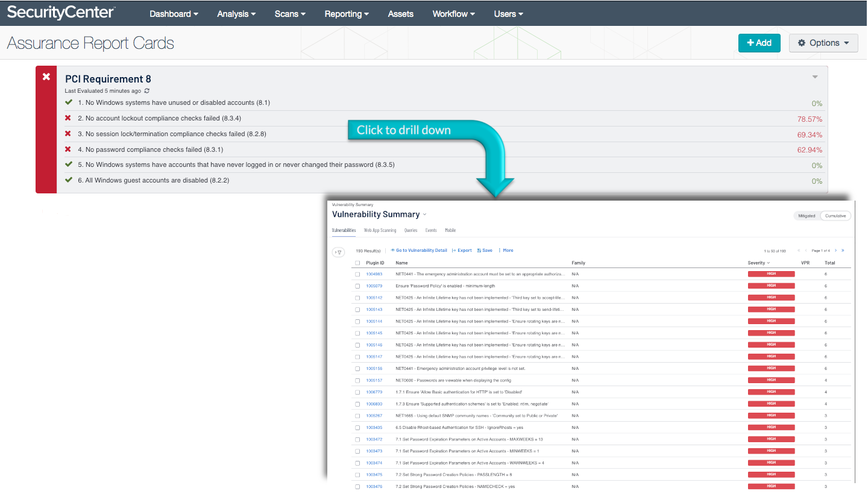Drill into 62.94% password compliance result
The width and height of the screenshot is (868, 494).
coord(810,150)
